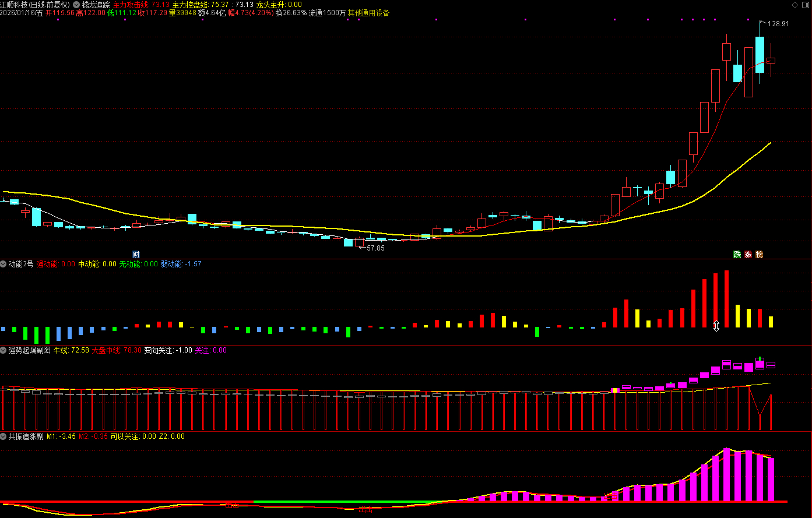812x518 pixels.
Task: Select the 强动能 label in 动能2号
Action: pyautogui.click(x=47, y=264)
